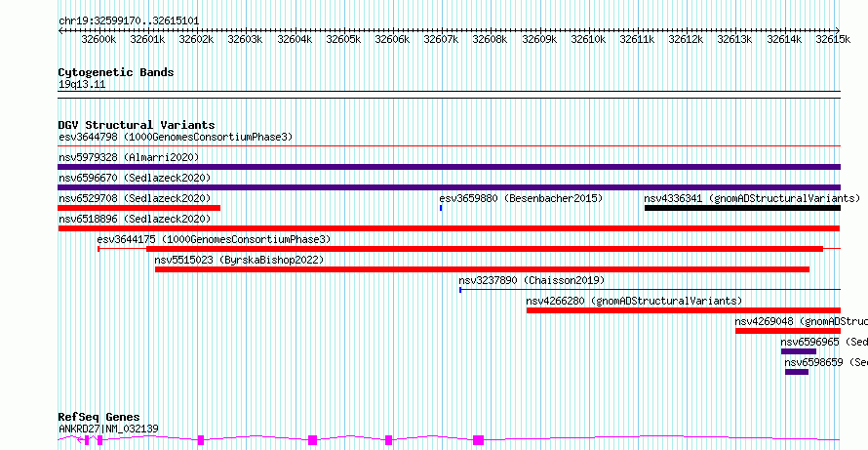Open variant label esv3659880 (Besenbacher2015)
The image size is (868, 450).
point(521,198)
